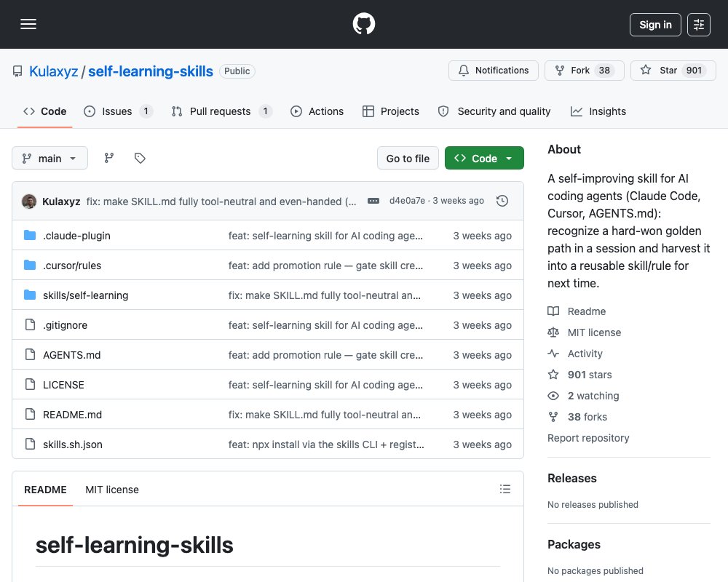Open commit history clock icon
Viewport: 728px width, 582px height.
point(502,201)
